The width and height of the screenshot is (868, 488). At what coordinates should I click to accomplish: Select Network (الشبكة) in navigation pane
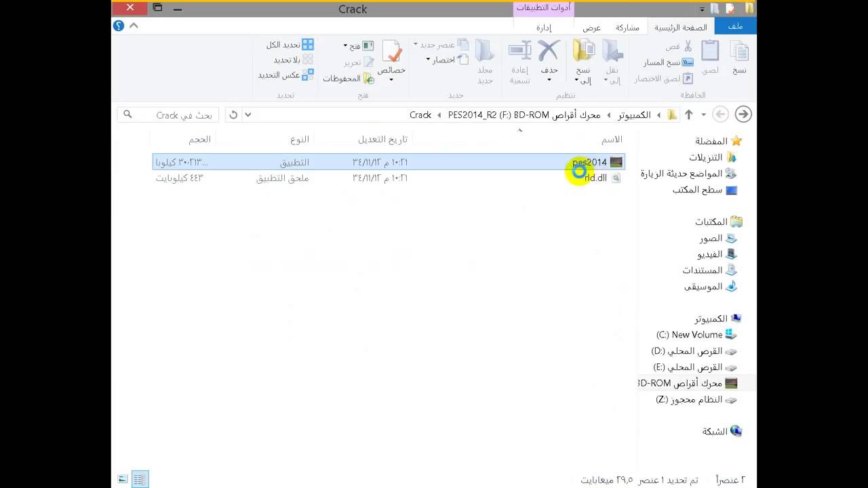tap(722, 431)
